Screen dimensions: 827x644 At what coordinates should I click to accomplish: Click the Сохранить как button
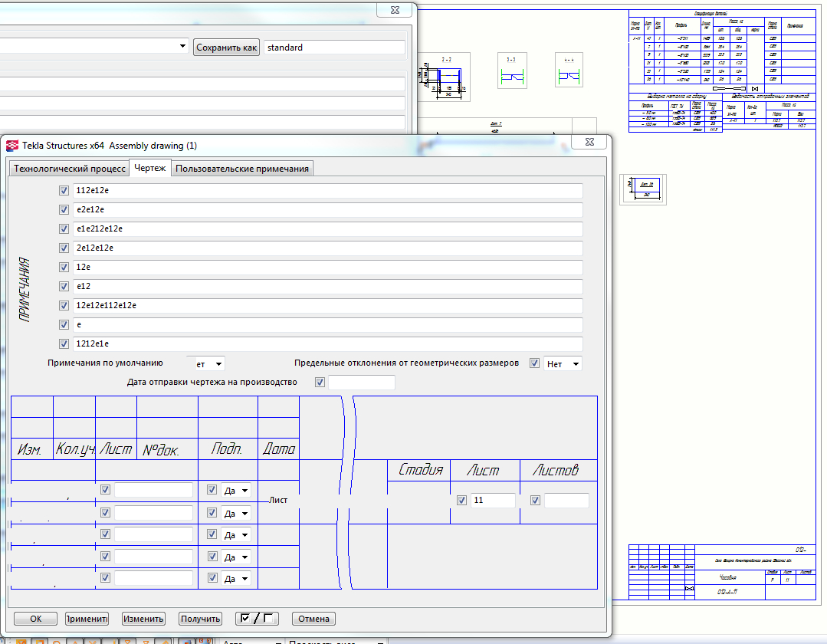[227, 48]
